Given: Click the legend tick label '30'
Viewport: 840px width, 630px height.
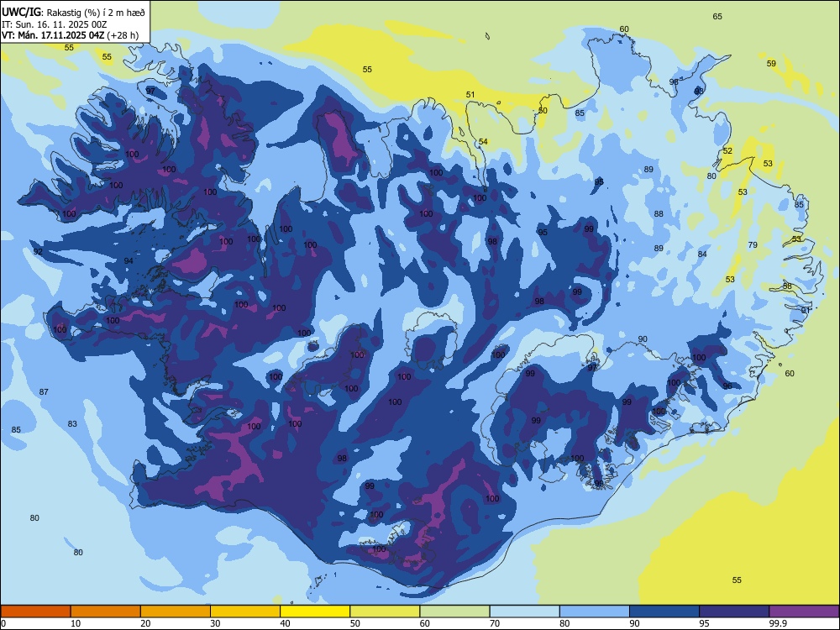Looking at the screenshot, I should [x=215, y=623].
